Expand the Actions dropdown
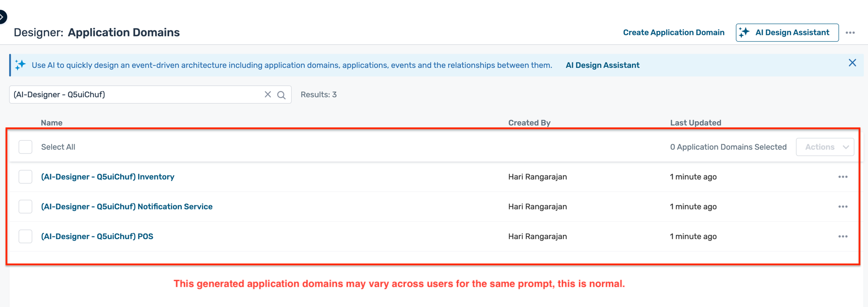Screen dimensions: 868x307 825,147
